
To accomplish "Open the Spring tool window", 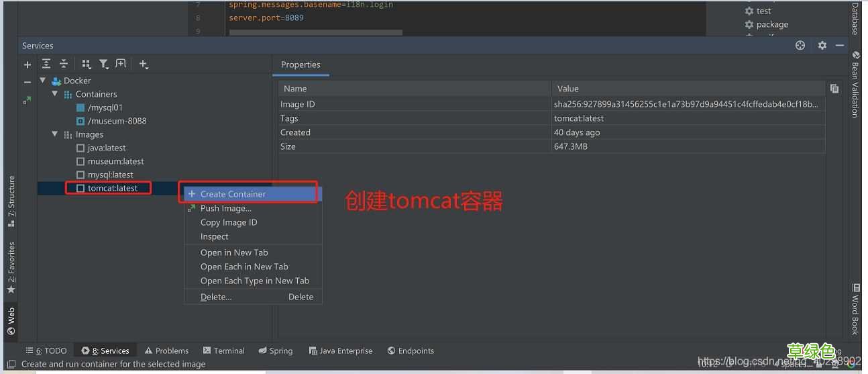I will coord(275,350).
